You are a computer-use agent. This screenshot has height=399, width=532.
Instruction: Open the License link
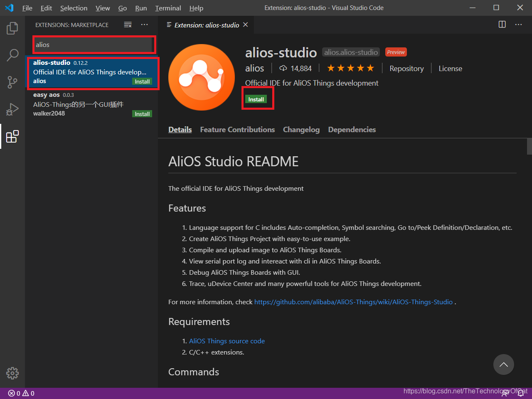click(x=450, y=69)
